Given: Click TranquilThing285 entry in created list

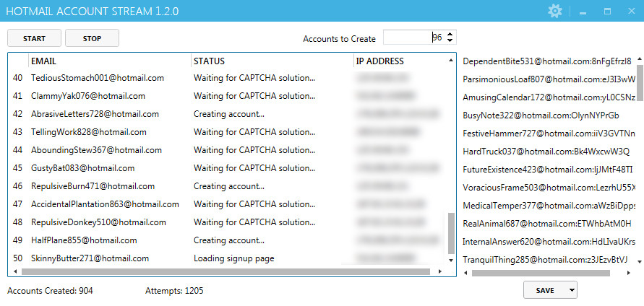Looking at the screenshot, I should tap(545, 260).
